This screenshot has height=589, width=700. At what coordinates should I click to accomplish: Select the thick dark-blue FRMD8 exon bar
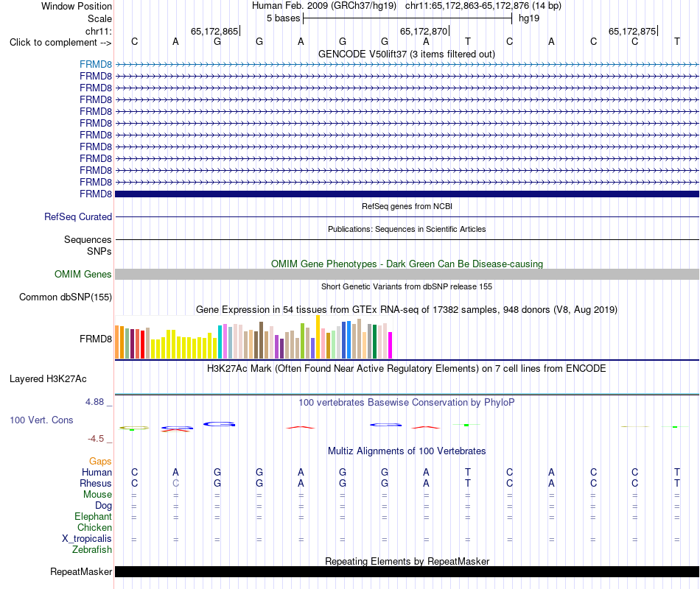tap(407, 194)
